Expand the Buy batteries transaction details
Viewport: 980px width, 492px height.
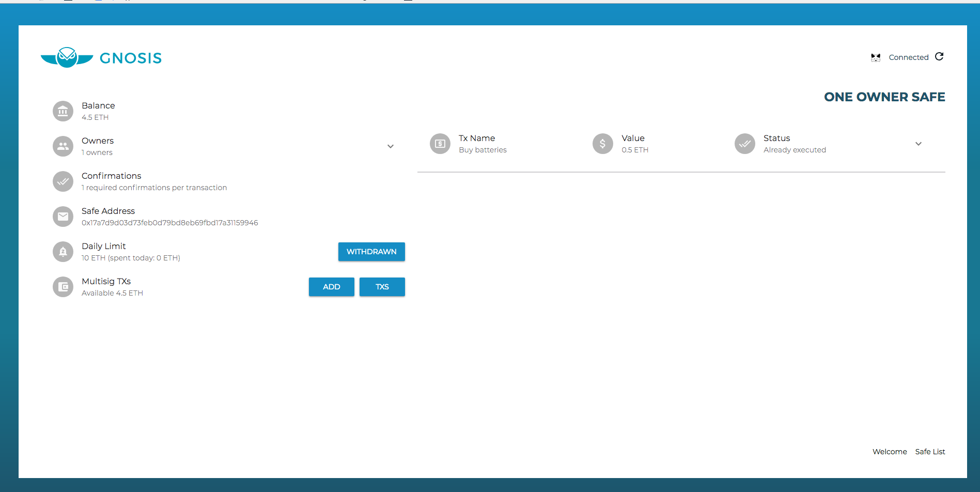919,144
